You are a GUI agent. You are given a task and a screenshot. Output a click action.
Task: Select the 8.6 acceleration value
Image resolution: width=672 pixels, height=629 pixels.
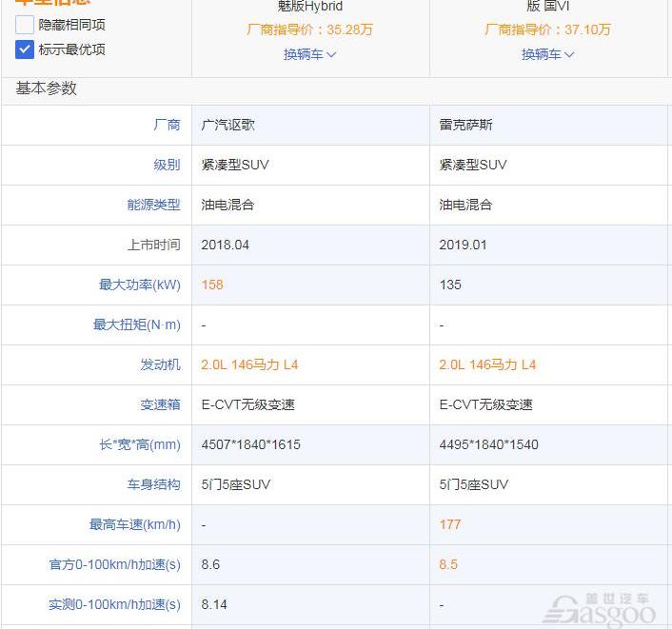[210, 564]
